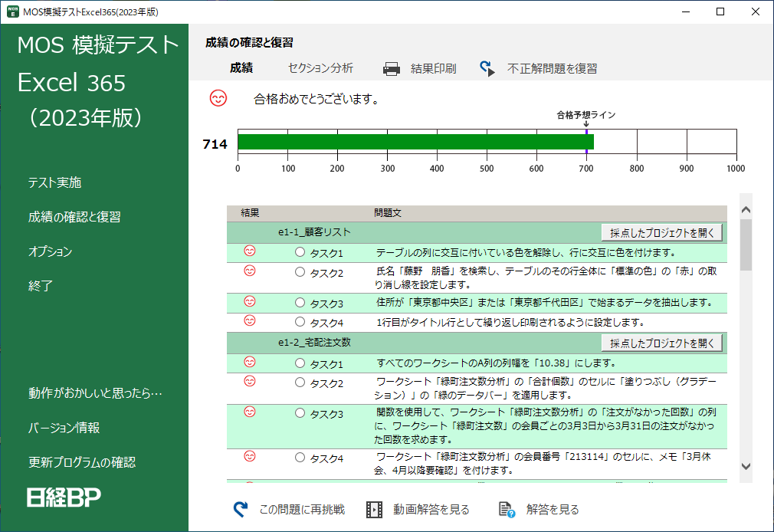
Task: Select the タスク1 radio under e1-2_宅配注文数
Action: pyautogui.click(x=300, y=363)
